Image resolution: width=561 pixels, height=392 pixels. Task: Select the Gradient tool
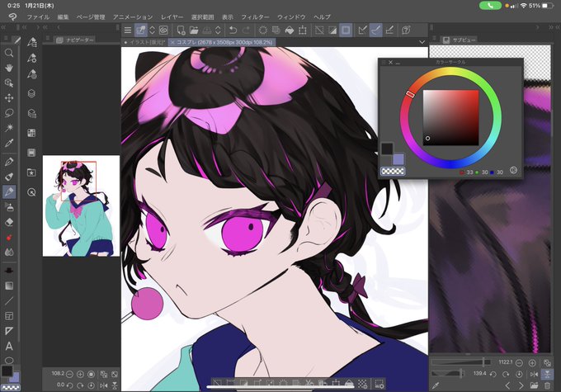click(9, 286)
